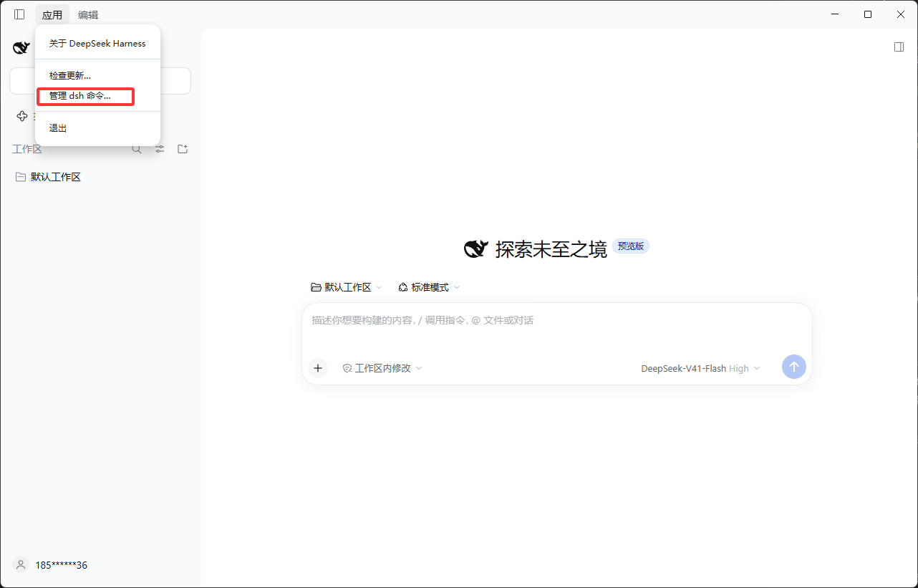The height and width of the screenshot is (588, 918).
Task: Click the user avatar icon 185******36
Action: [21, 564]
